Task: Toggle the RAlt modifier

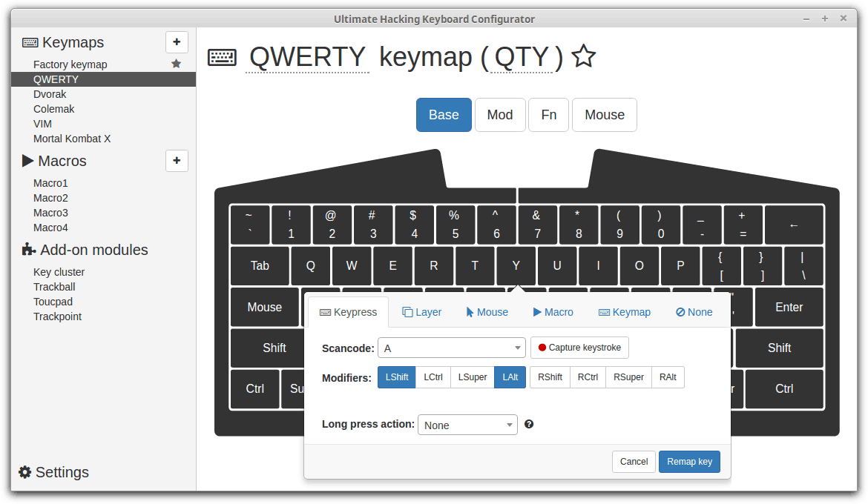Action: coord(668,377)
